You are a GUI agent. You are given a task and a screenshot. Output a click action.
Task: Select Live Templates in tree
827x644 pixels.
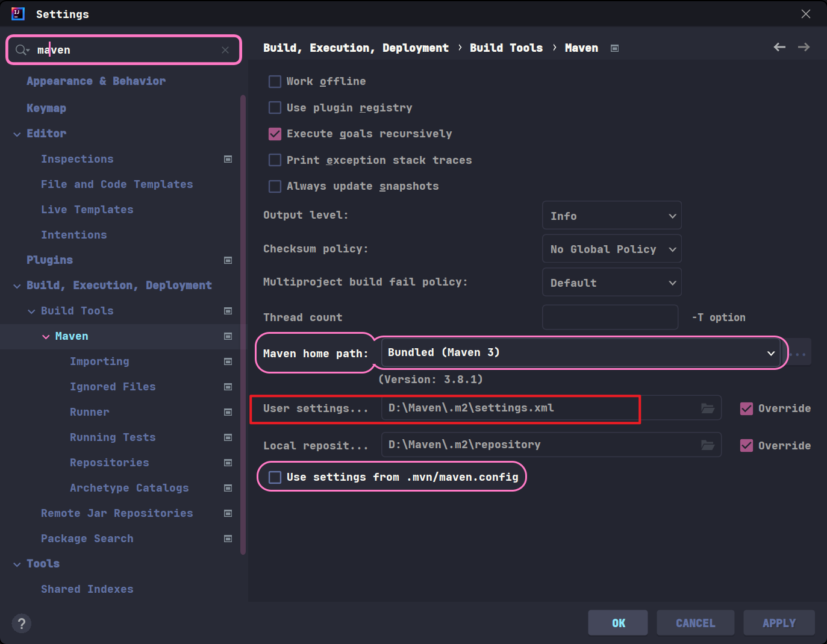coord(87,210)
